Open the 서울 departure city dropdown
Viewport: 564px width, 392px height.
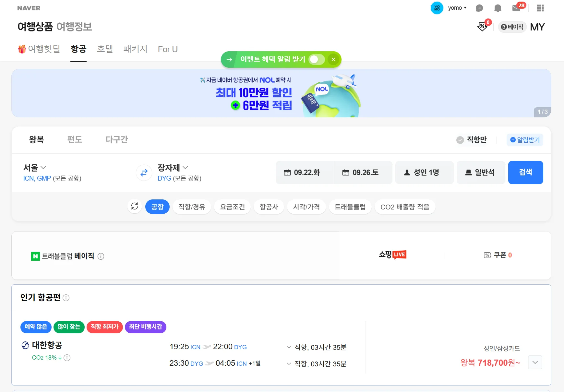pyautogui.click(x=35, y=168)
